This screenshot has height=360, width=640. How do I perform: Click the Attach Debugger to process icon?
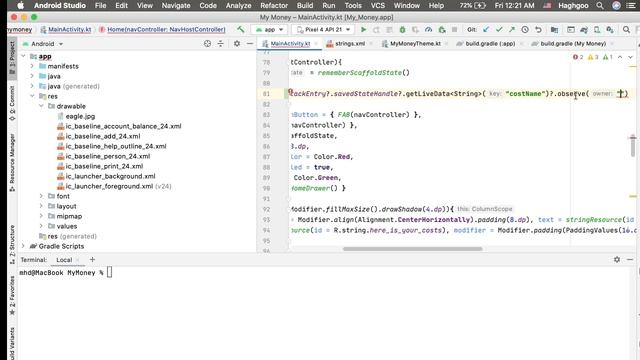(x=442, y=30)
